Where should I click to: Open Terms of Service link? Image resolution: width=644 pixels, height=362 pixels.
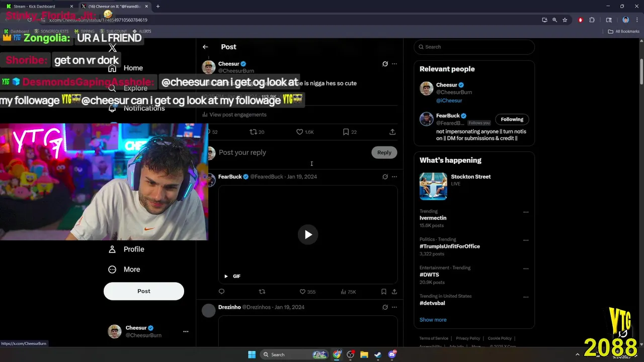[x=434, y=338]
